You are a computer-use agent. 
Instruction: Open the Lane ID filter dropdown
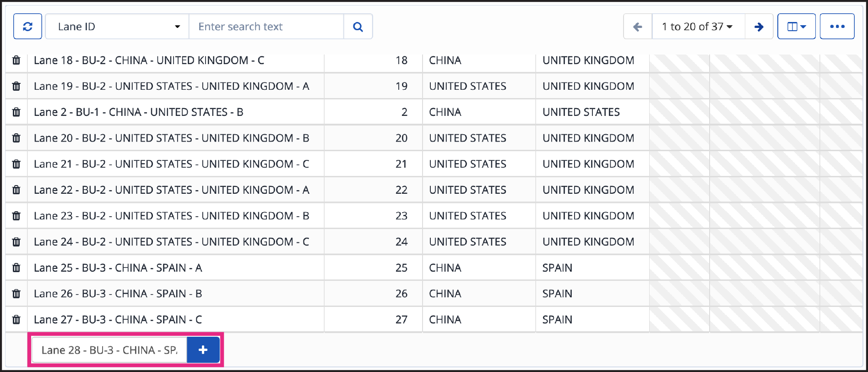117,27
